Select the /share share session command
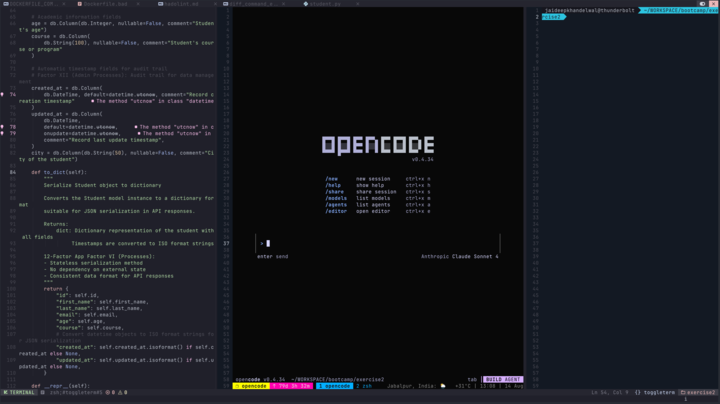The image size is (720, 404). 377,192
